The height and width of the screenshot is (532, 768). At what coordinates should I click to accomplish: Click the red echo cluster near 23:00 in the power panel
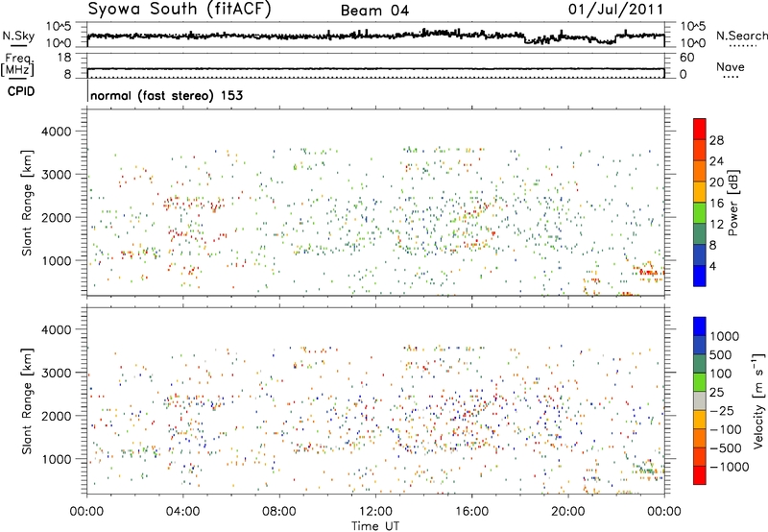coord(647,272)
